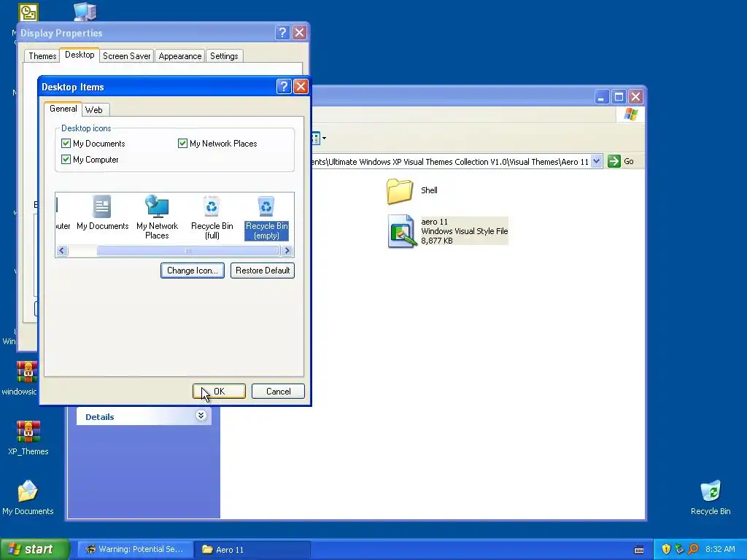
Task: Open the My Documents desktop icon
Action: pos(28,497)
